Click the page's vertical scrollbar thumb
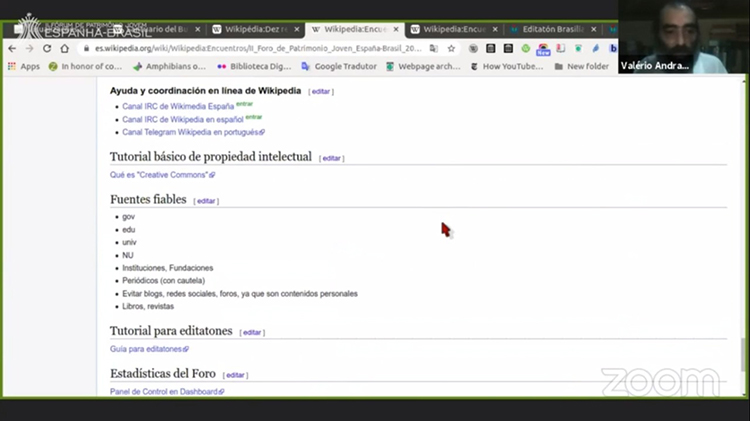This screenshot has width=750, height=421. point(743,355)
